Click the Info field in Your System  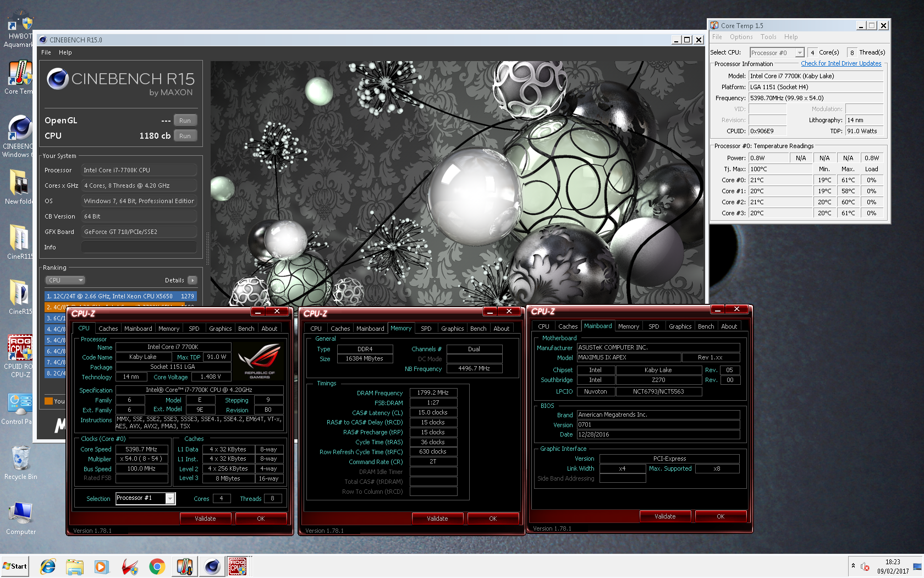point(139,247)
